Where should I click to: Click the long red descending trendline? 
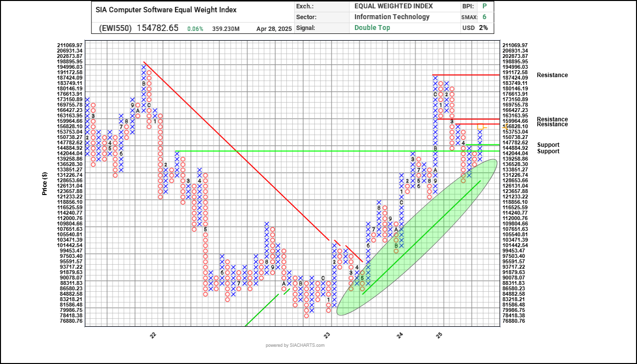(236, 151)
